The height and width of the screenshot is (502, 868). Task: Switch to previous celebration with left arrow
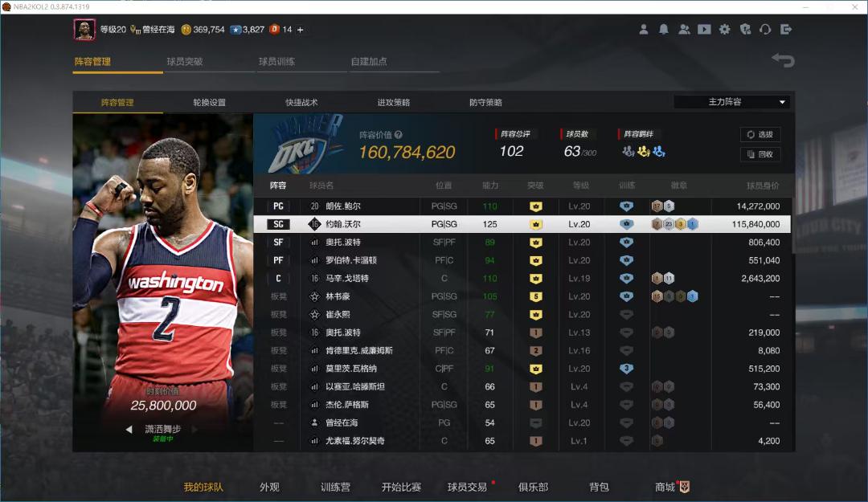click(129, 429)
